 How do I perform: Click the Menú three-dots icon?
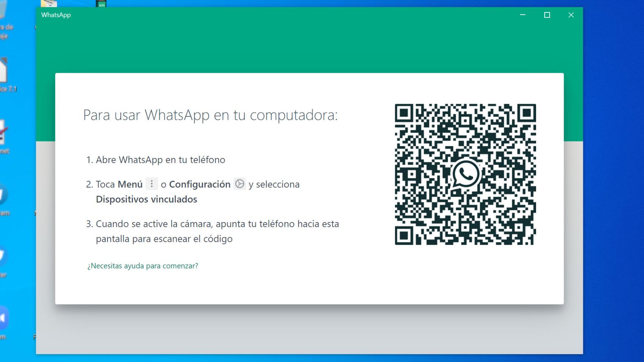152,184
